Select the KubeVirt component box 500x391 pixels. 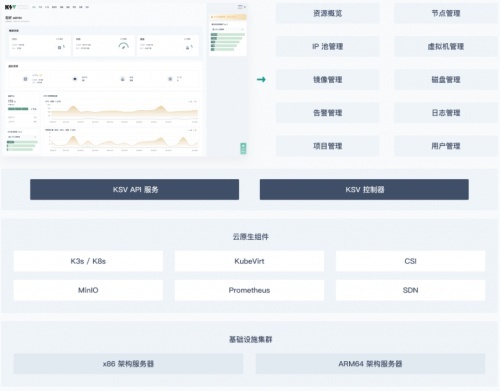pyautogui.click(x=249, y=261)
